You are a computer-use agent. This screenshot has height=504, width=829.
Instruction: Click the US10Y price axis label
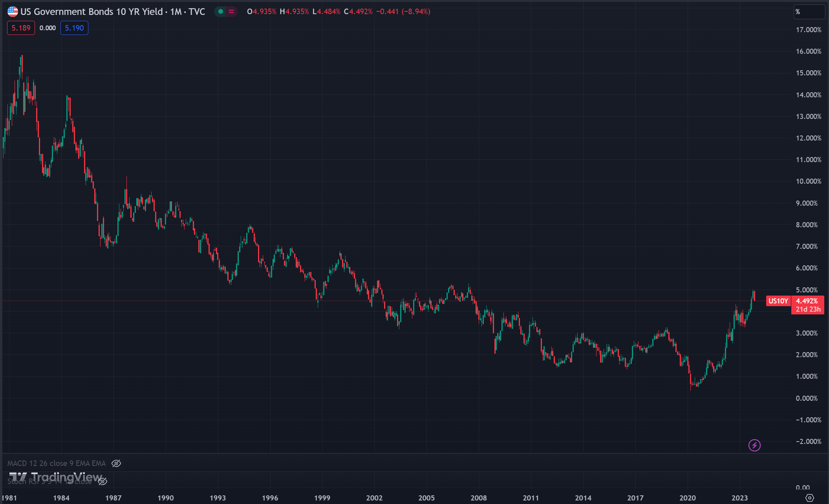point(778,301)
